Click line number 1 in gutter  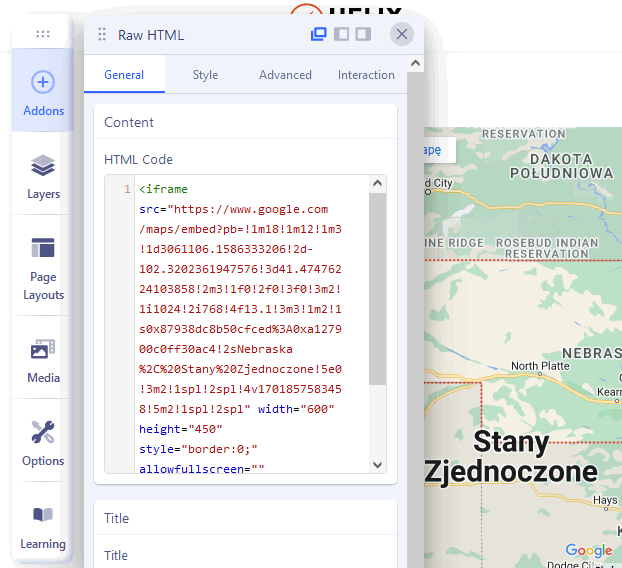[127, 189]
